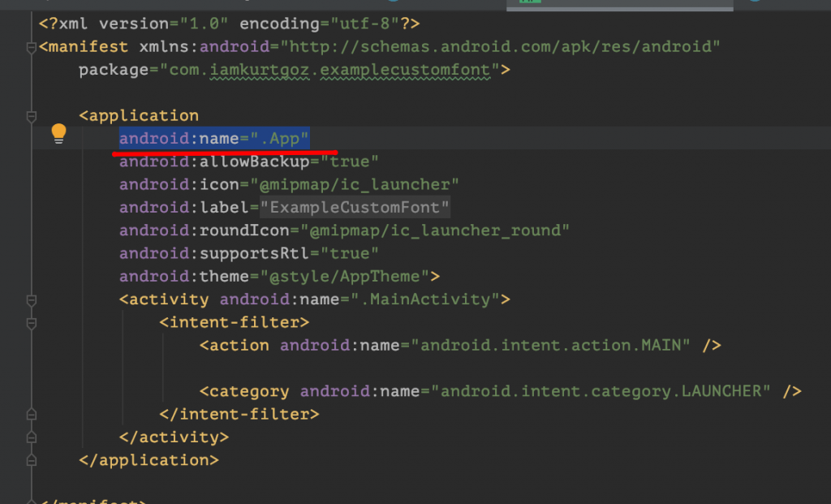Click the package name com.iamkurtgoz.examplecustomfont
Viewport: 831px width, 504px height.
(x=329, y=70)
